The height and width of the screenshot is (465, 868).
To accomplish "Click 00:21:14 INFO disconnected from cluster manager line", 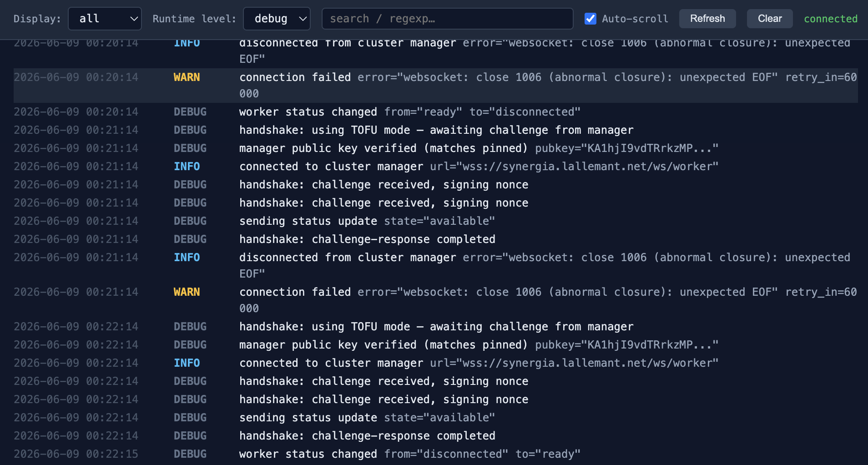I will coord(435,266).
